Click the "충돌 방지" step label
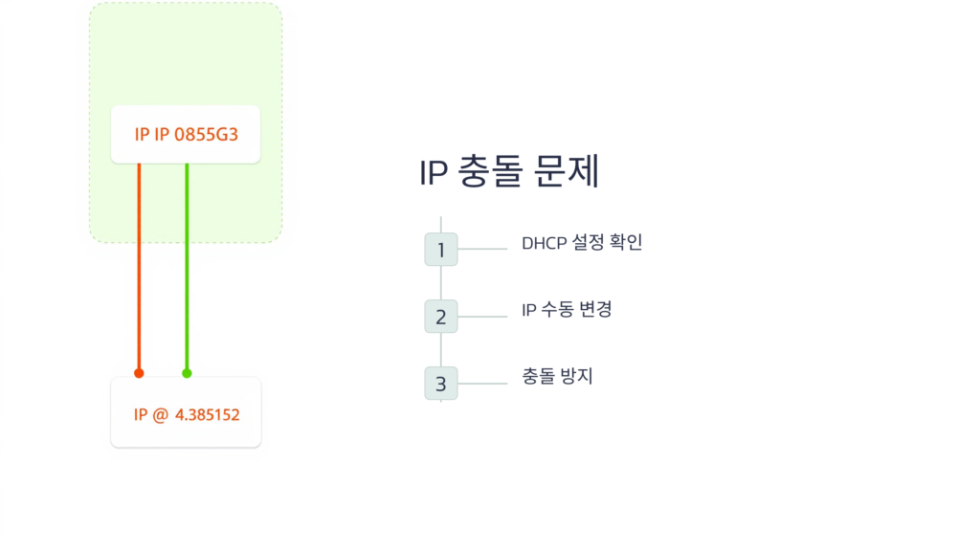This screenshot has height=551, width=980. [x=557, y=377]
